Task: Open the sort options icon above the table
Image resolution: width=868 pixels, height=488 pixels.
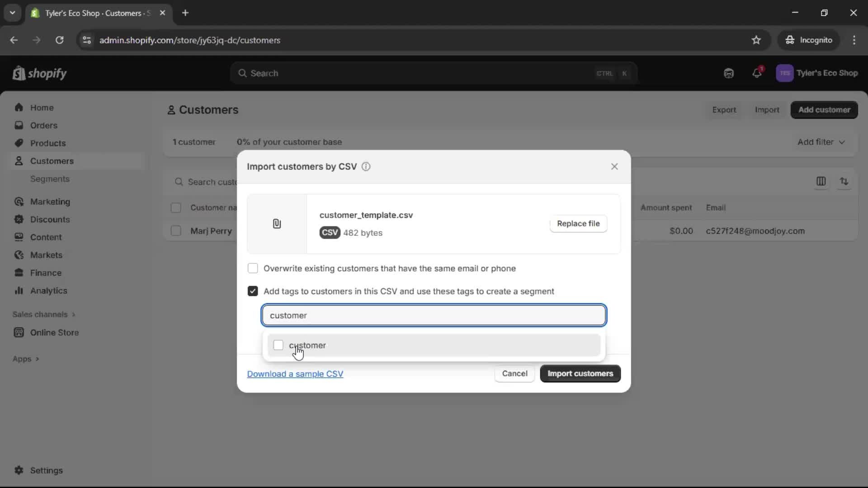Action: click(844, 182)
